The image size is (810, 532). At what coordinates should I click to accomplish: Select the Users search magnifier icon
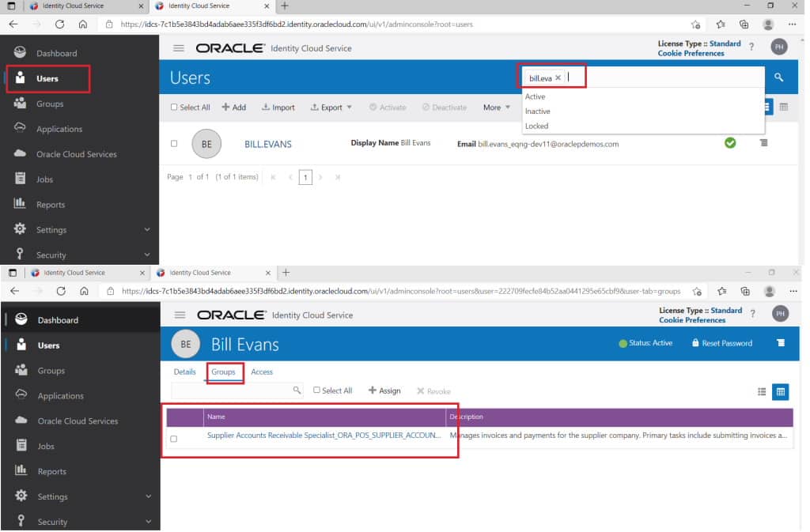(779, 77)
